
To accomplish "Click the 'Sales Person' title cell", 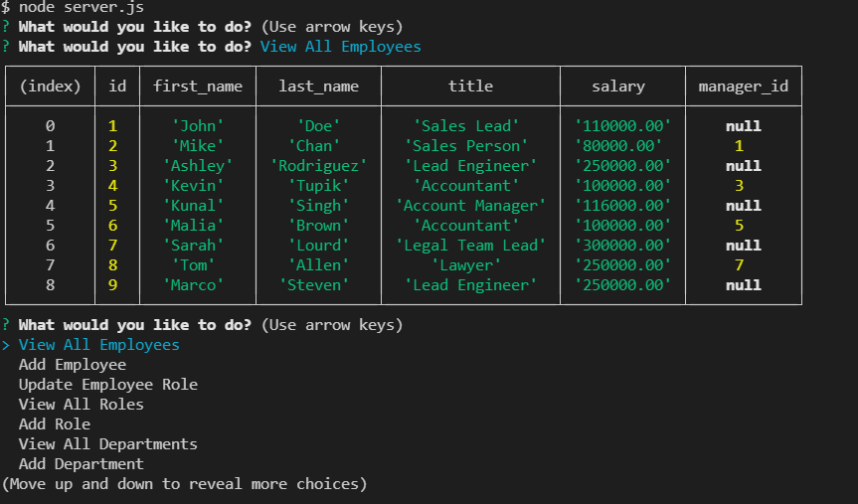I will click(x=466, y=146).
